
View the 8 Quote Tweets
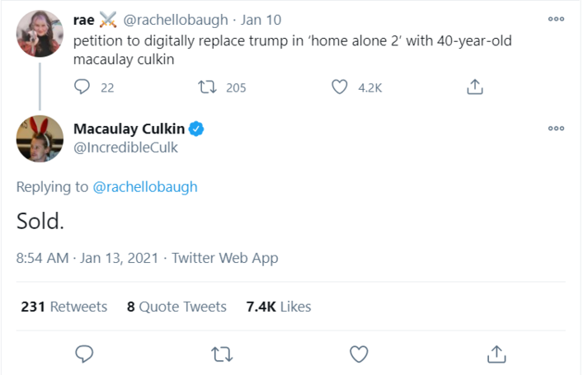(176, 307)
